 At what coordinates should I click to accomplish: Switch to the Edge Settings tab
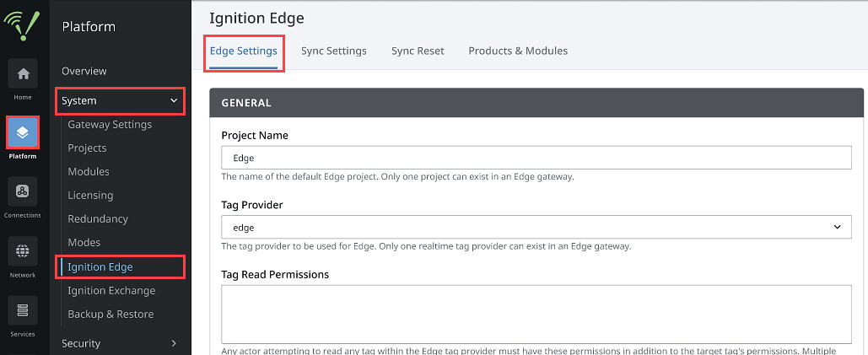click(244, 51)
